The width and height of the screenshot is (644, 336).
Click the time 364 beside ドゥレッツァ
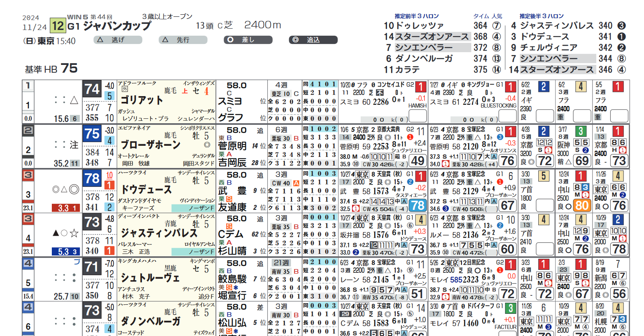(x=480, y=25)
